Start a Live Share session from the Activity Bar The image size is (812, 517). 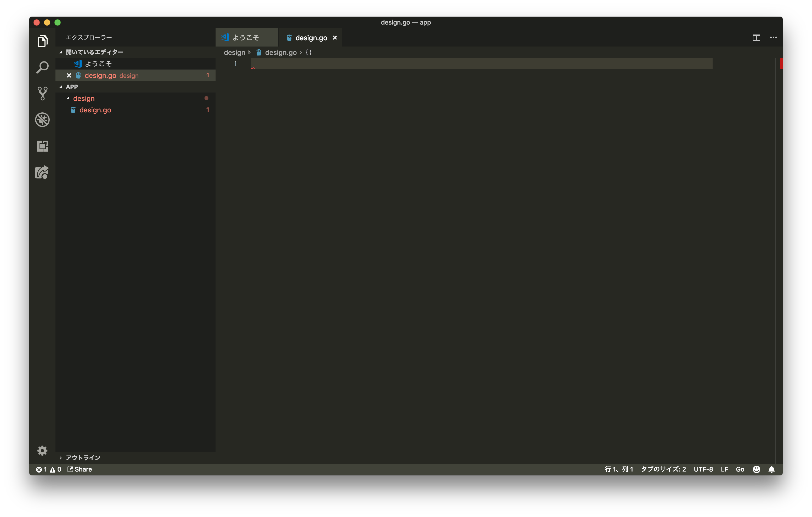42,173
